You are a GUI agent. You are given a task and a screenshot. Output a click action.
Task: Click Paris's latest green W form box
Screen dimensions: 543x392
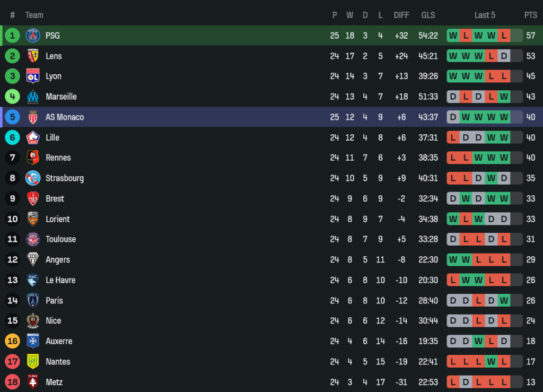pos(504,301)
